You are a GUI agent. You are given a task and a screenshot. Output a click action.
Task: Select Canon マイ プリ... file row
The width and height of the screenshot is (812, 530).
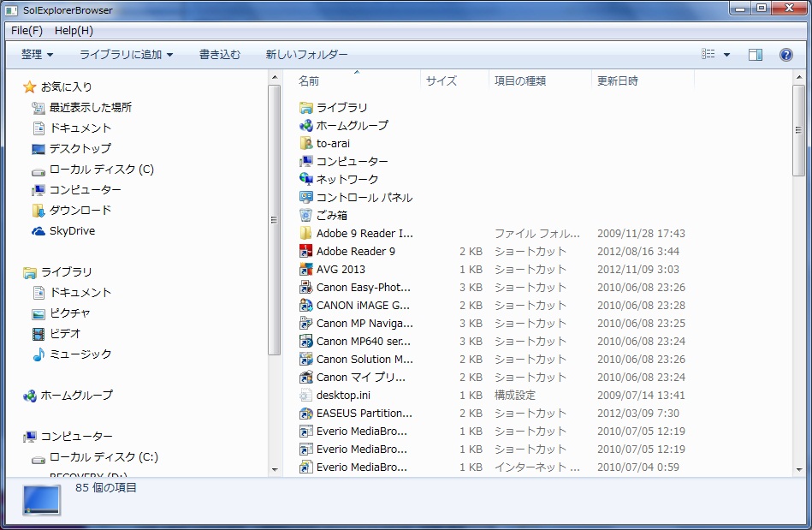[492, 378]
